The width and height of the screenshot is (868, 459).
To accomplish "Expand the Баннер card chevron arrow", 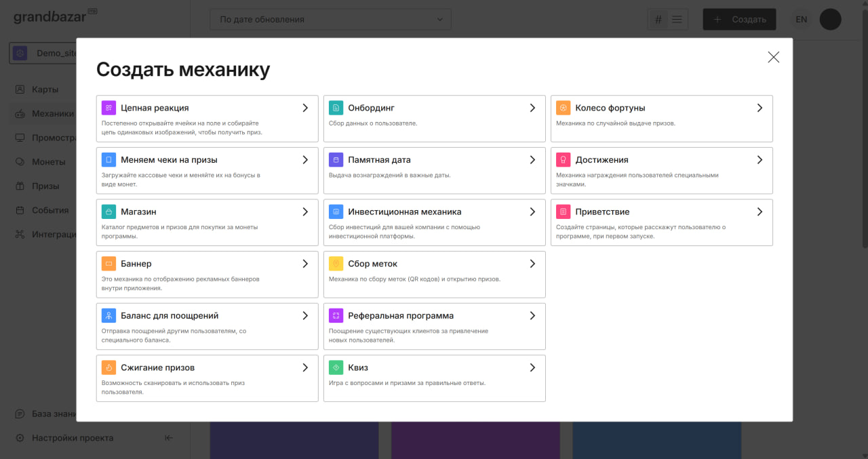I will click(x=305, y=264).
